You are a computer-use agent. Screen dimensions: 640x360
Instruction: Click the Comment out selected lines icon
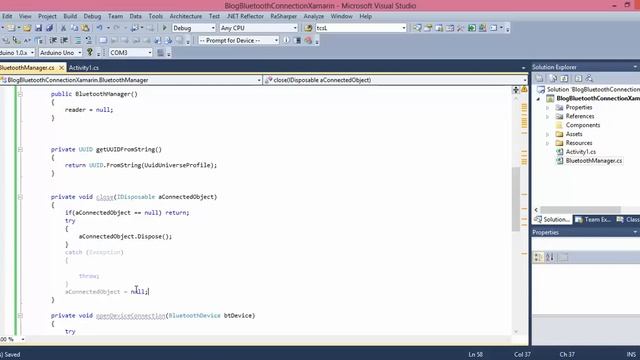(78, 40)
